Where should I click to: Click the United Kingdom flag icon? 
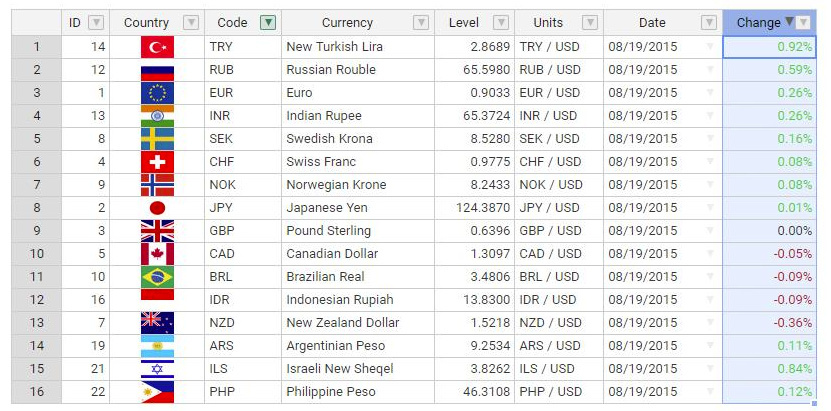pos(157,231)
